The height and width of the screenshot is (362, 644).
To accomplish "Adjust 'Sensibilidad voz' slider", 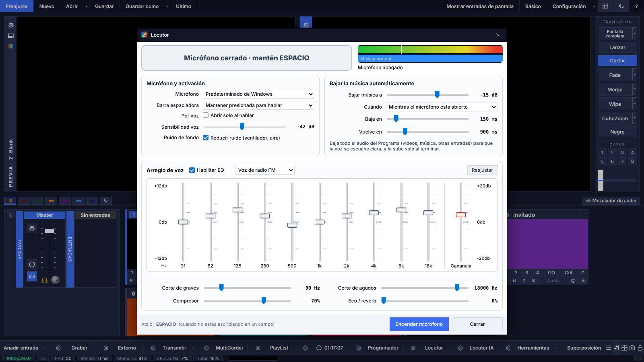I will click(x=244, y=127).
